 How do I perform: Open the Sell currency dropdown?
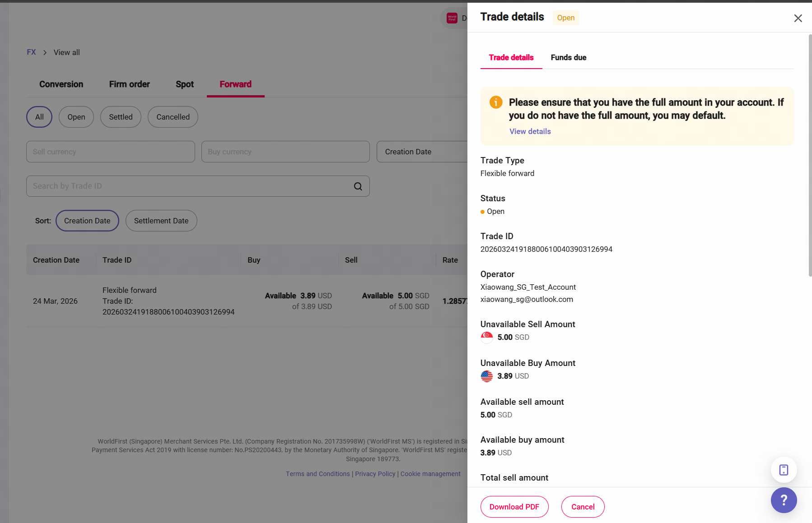point(111,152)
